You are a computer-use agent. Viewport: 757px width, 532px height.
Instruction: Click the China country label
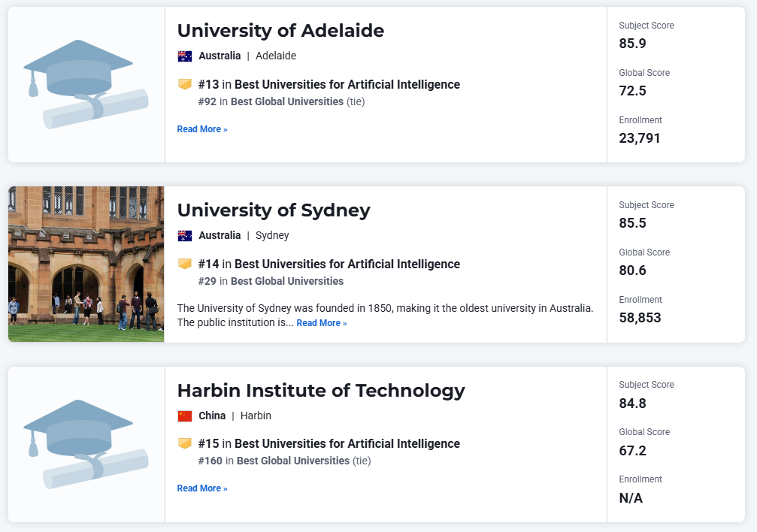point(212,416)
